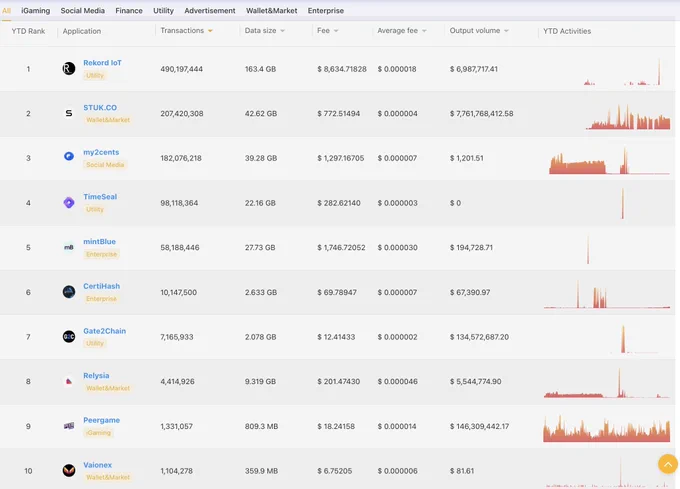Screen dimensions: 680x489
Task: Click the CertiHash logo icon
Action: 69,292
